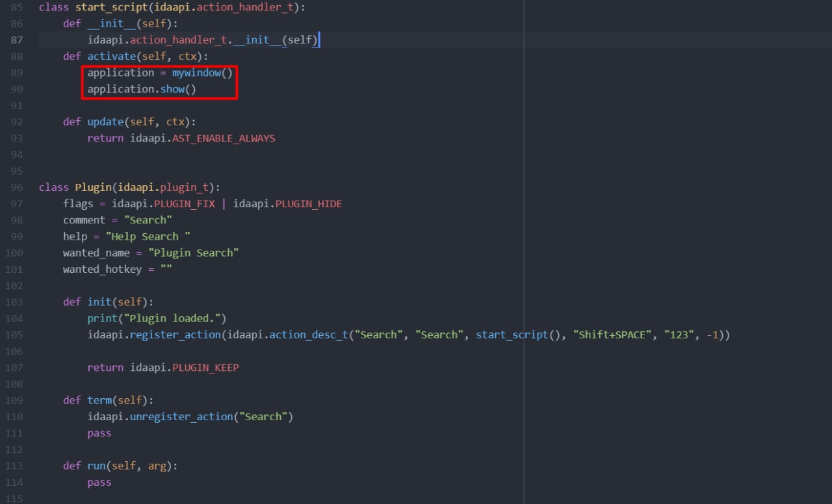
Task: Click the ctx parameter on line 88
Action: pos(187,57)
